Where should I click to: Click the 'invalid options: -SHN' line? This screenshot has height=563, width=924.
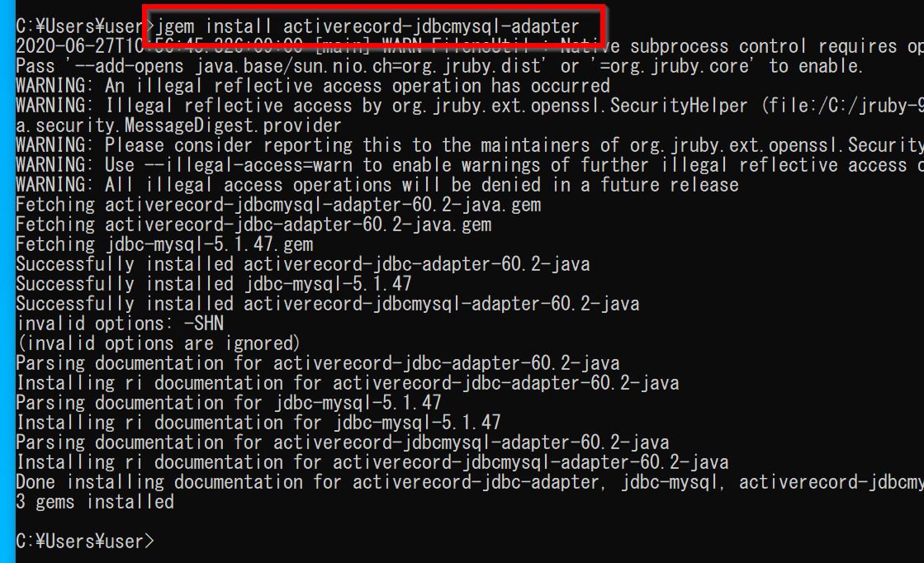pyautogui.click(x=120, y=324)
